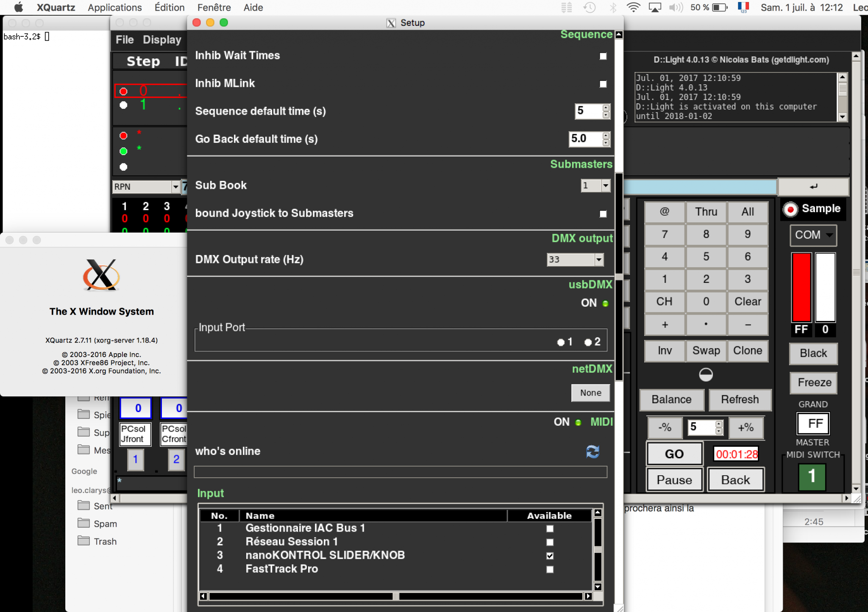
Task: Click the green MIDI ON indicator
Action: tap(578, 422)
